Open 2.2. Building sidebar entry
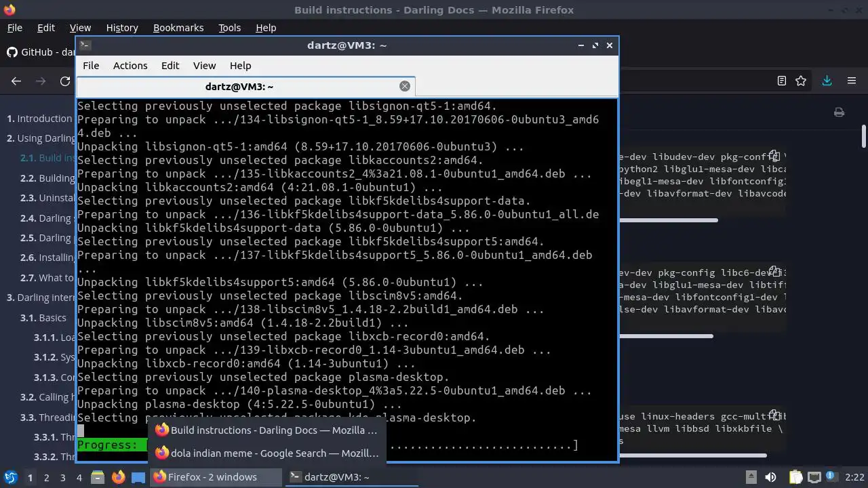The image size is (868, 488). click(x=47, y=178)
